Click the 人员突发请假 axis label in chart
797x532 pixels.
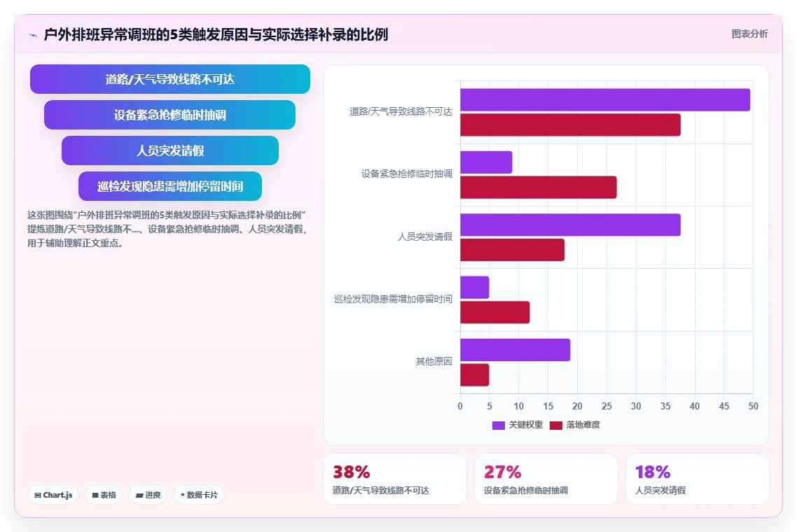coord(425,237)
